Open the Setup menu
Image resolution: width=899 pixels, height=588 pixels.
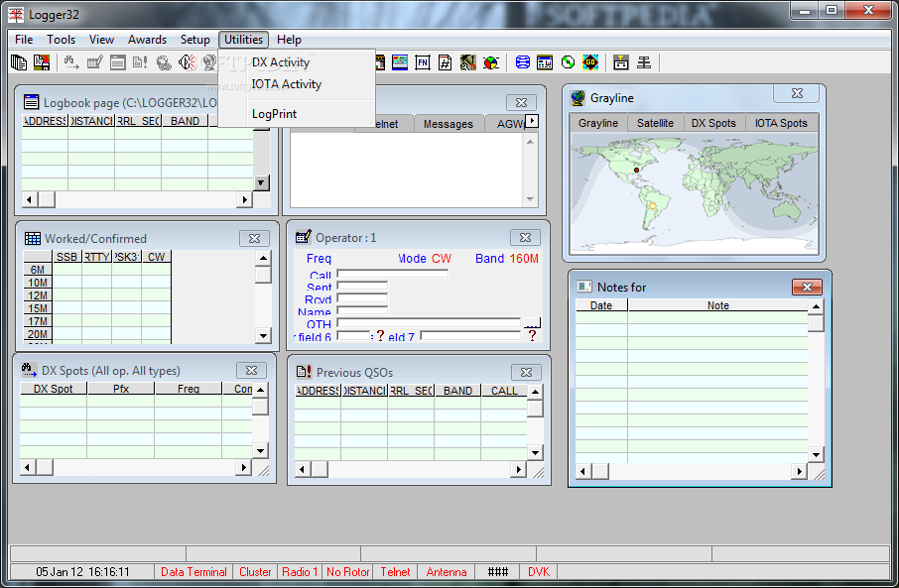(x=194, y=40)
